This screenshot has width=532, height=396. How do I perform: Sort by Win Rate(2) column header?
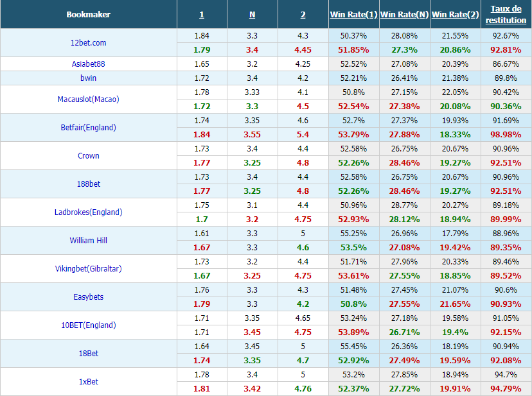[456, 15]
